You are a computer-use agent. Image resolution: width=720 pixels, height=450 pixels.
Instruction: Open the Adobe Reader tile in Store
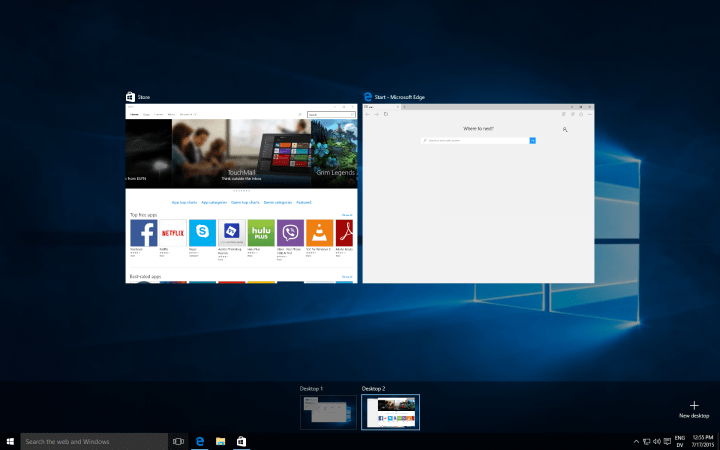pyautogui.click(x=344, y=233)
